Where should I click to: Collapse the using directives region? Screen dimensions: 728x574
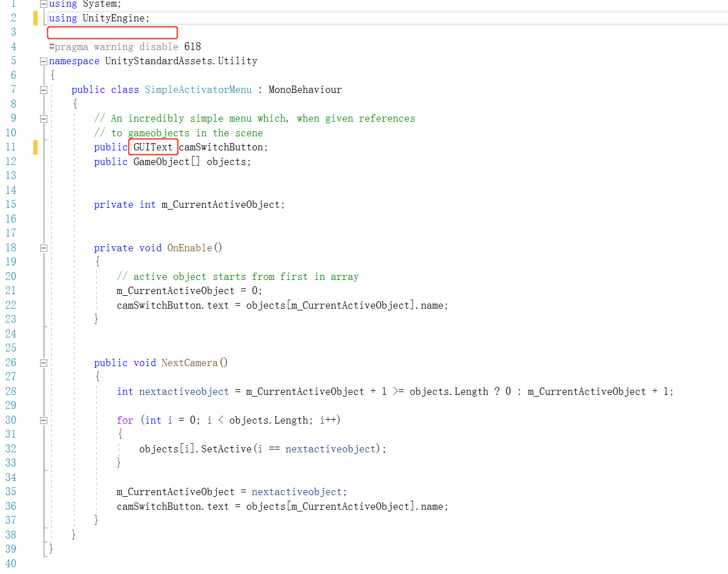pos(43,4)
